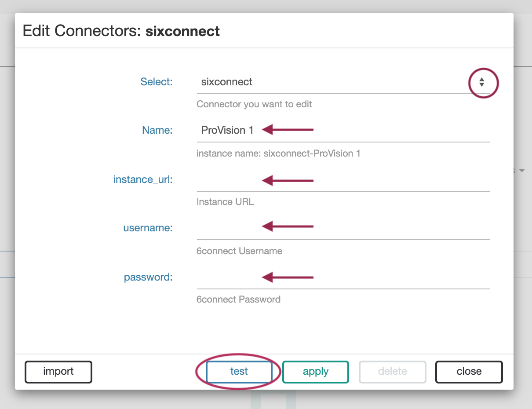Click the greyed-out delete button

[x=392, y=372]
